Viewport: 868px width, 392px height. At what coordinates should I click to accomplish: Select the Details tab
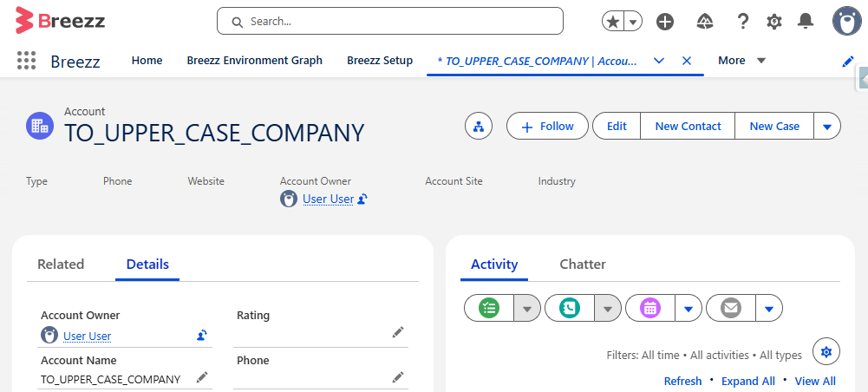[147, 265]
